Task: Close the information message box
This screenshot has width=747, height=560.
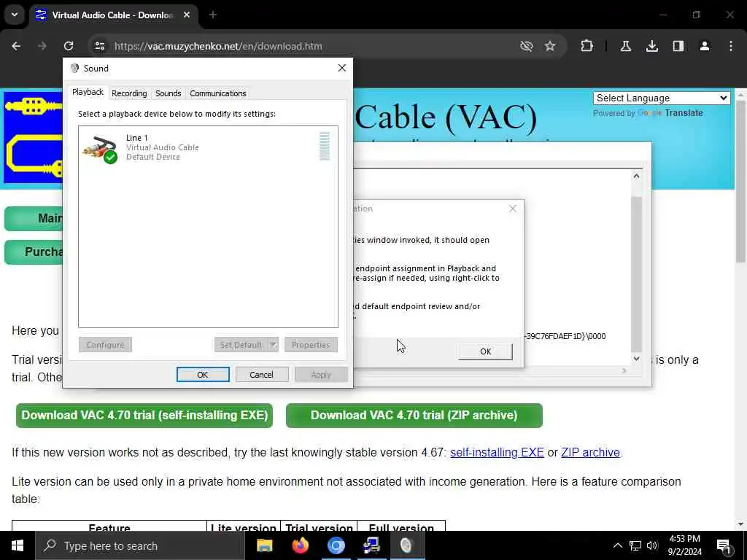Action: coord(513,209)
